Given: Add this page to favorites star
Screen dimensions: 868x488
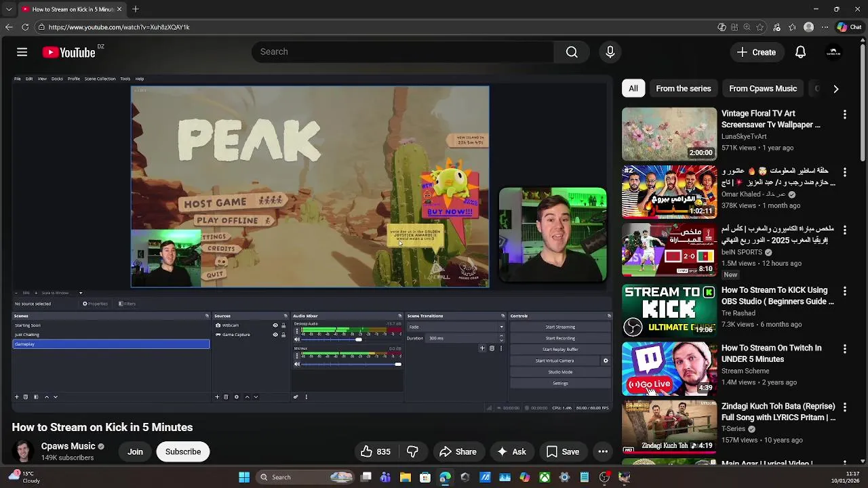Looking at the screenshot, I should (x=759, y=27).
